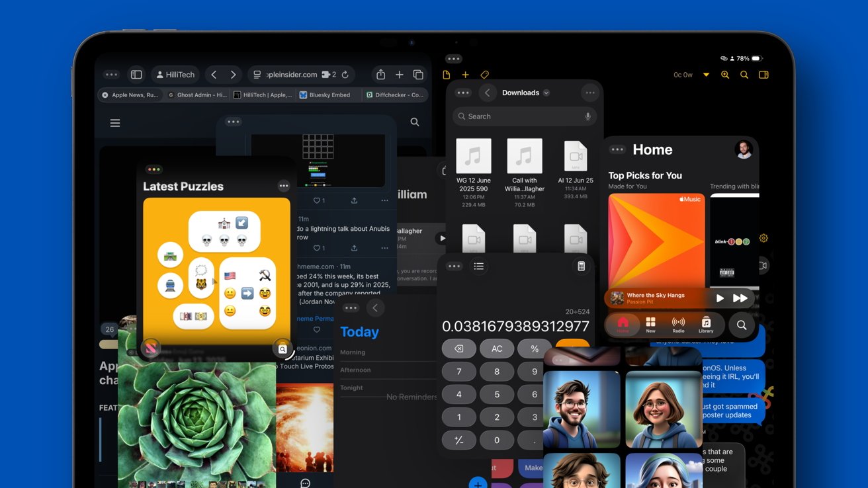This screenshot has height=488, width=868.
Task: Add a new Safari tab
Action: pos(399,75)
